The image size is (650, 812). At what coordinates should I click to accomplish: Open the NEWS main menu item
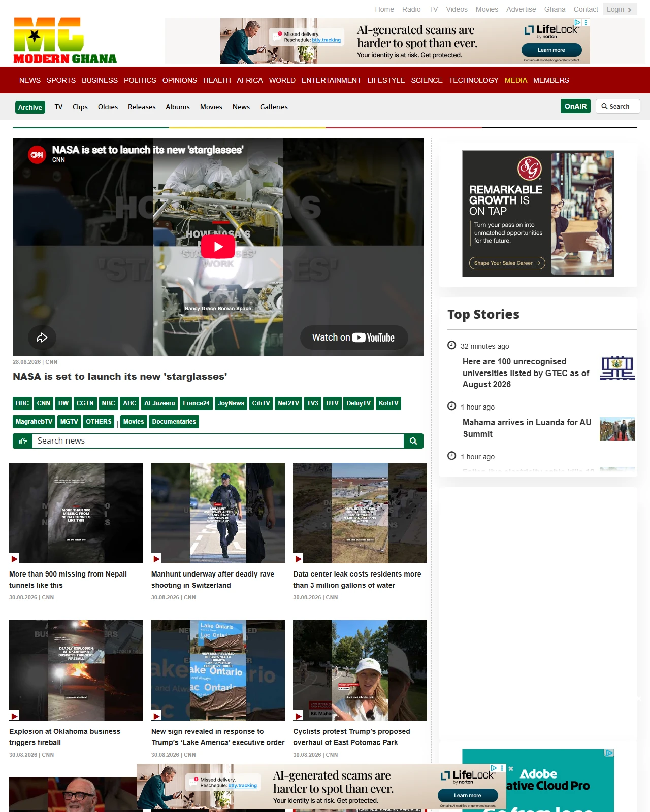30,80
